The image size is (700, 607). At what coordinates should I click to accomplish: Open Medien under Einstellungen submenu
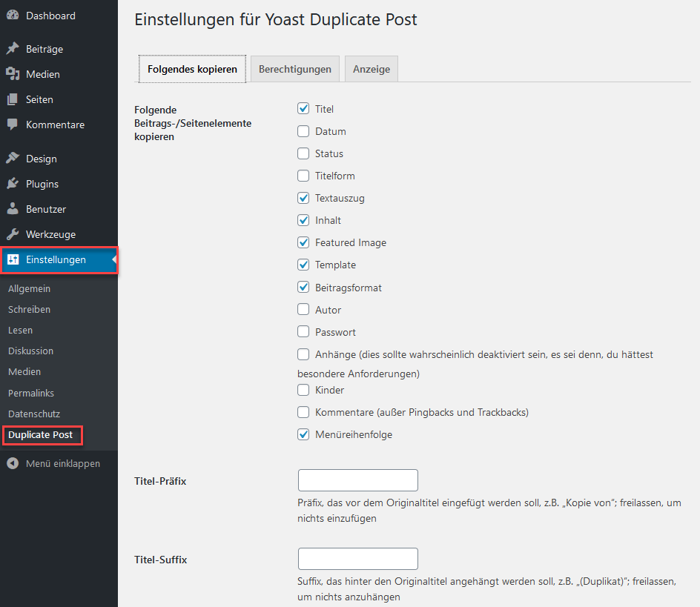[24, 372]
